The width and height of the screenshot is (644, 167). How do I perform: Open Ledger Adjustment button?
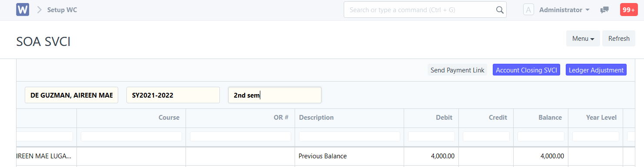pyautogui.click(x=596, y=70)
